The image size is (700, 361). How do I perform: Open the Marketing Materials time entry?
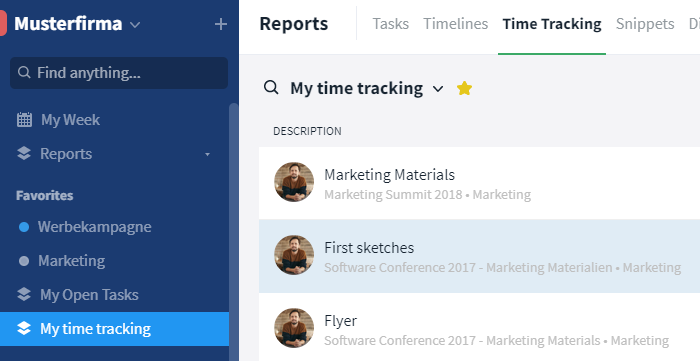(x=479, y=183)
